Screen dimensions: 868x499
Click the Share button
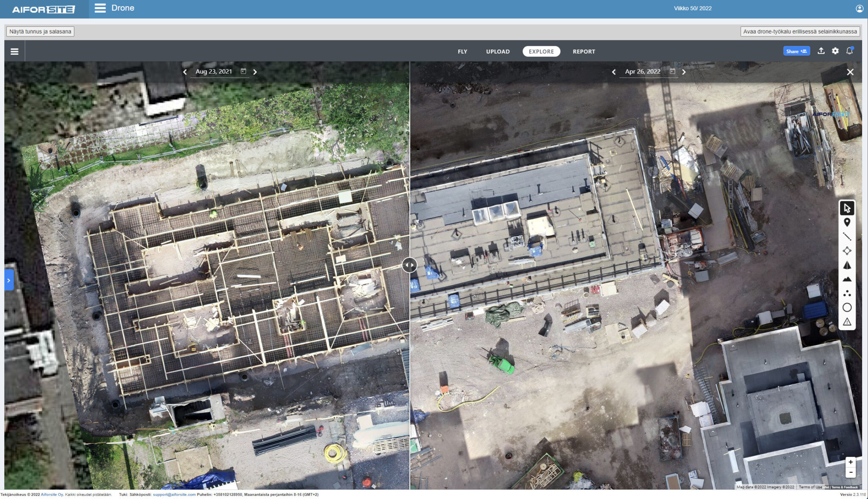tap(796, 50)
